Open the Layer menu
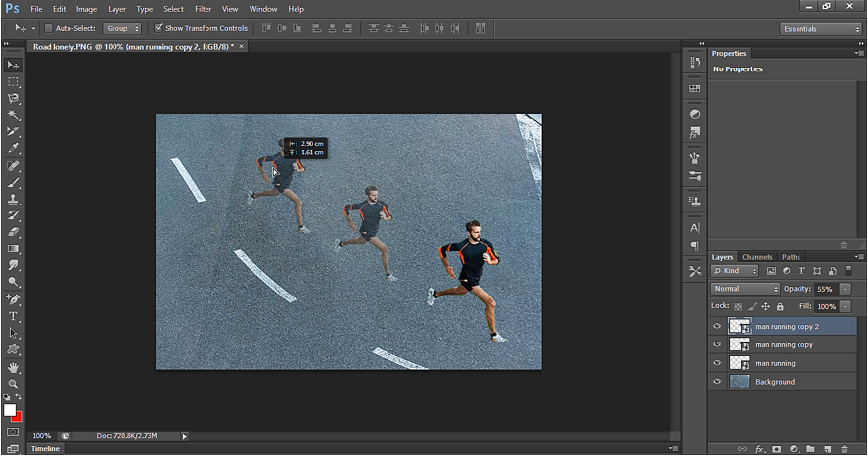The width and height of the screenshot is (868, 456). (116, 9)
